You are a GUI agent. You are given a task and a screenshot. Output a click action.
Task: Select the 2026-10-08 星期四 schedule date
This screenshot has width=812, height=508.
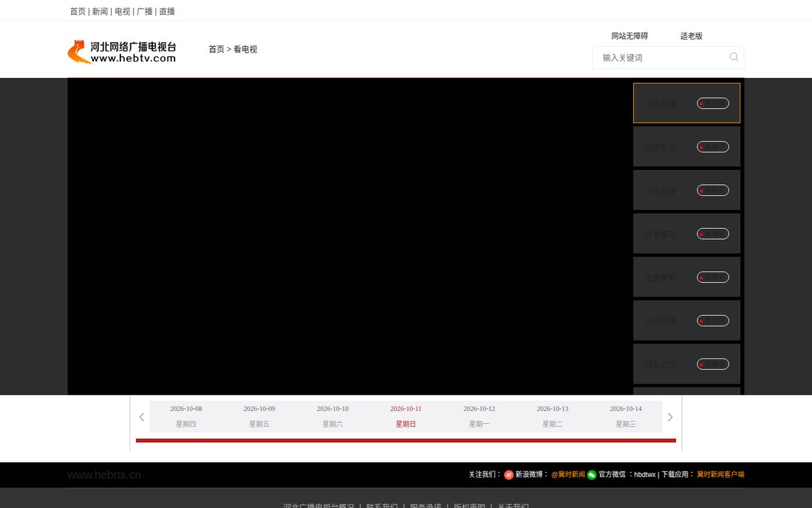coord(186,417)
